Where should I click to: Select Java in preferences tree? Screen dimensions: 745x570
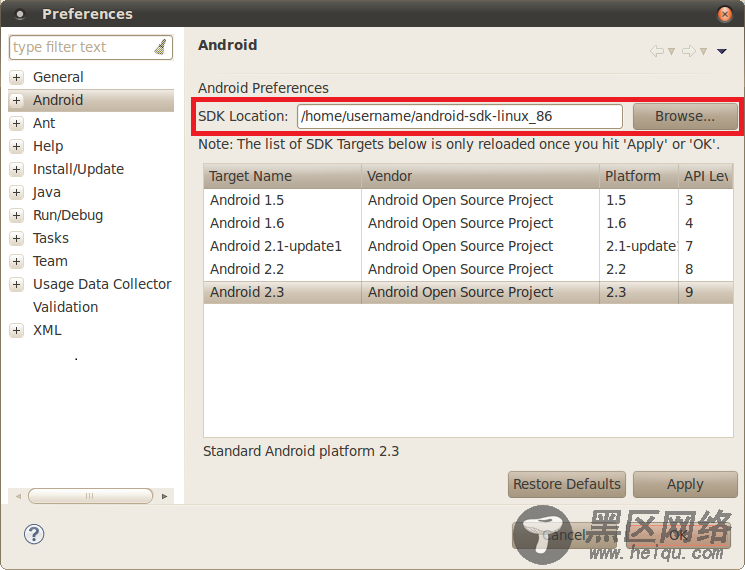(x=47, y=192)
